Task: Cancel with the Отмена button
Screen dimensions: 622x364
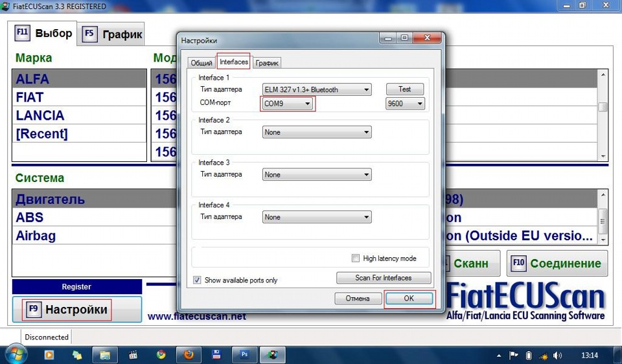Action: tap(358, 298)
